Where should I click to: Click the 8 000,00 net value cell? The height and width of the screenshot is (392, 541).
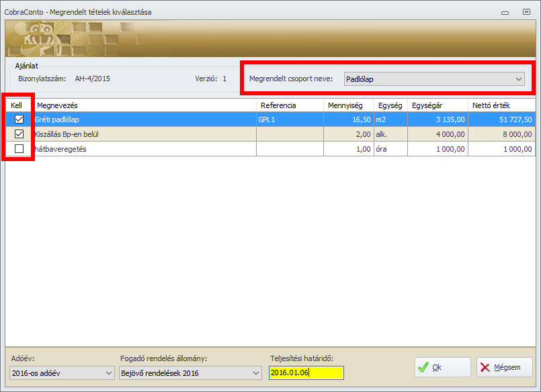click(x=501, y=134)
